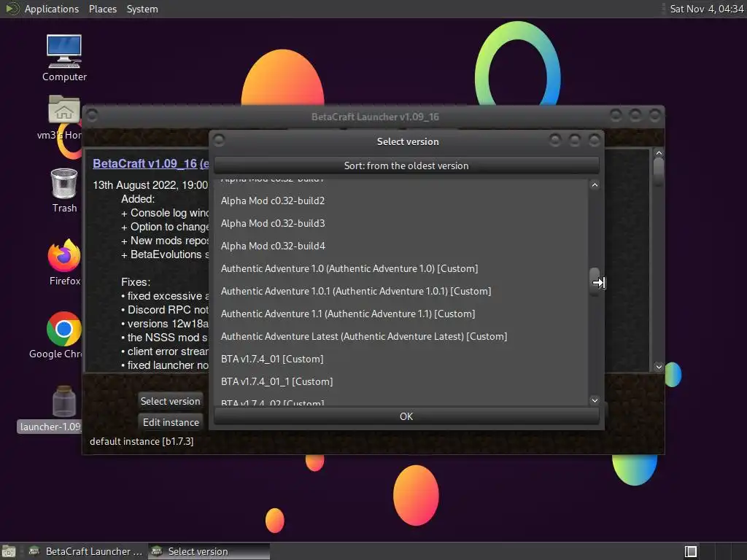Click the Sort: from the oldest version button
The width and height of the screenshot is (747, 560).
click(406, 166)
